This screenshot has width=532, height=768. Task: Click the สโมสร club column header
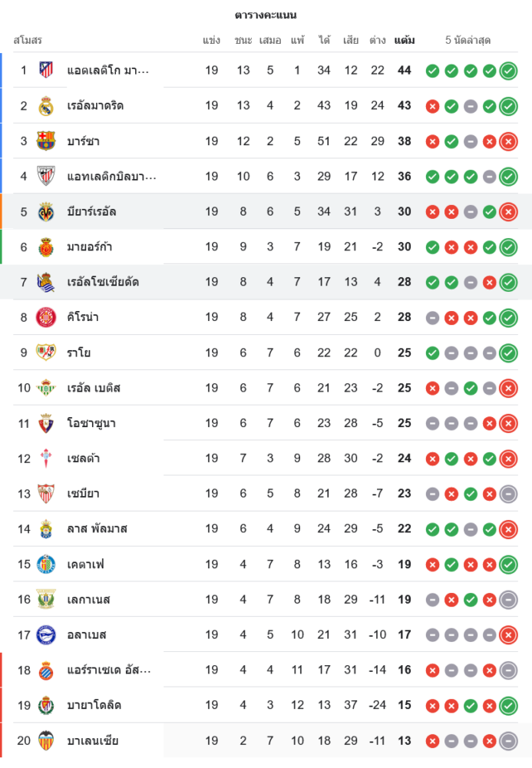pyautogui.click(x=28, y=40)
